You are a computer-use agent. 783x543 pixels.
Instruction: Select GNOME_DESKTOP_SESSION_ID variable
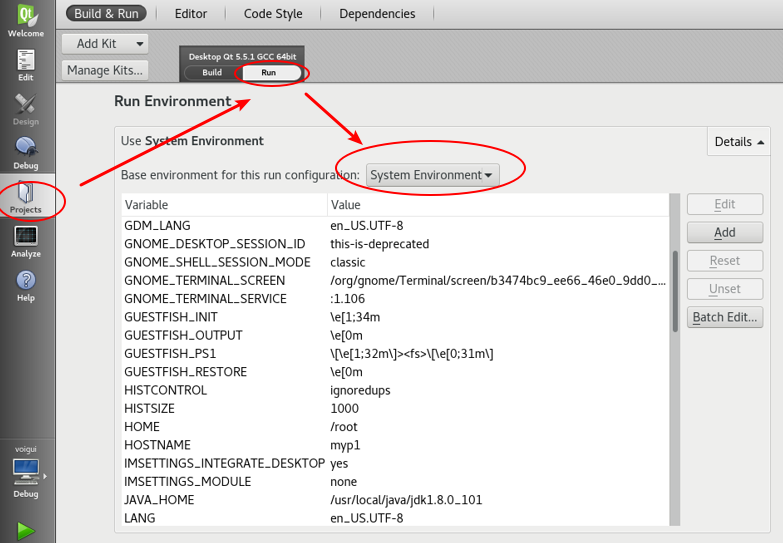point(395,244)
